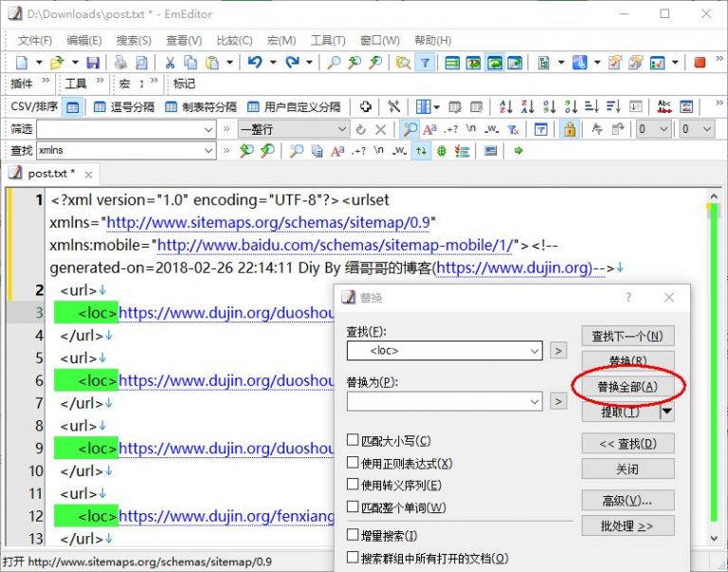Check 使用正则表达式(X) checkbox
728x572 pixels.
pos(353,462)
